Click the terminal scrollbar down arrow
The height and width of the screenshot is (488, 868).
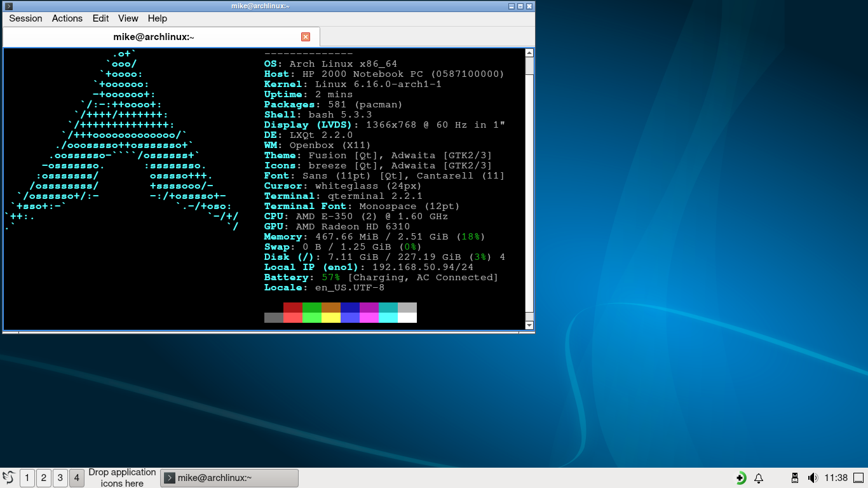529,325
